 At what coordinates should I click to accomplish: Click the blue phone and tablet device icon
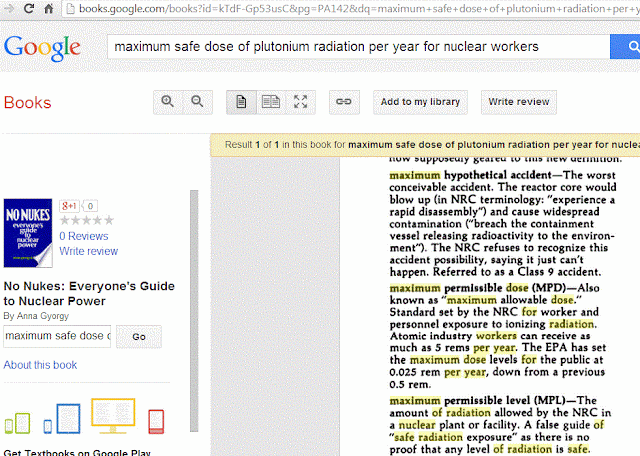(x=62, y=418)
